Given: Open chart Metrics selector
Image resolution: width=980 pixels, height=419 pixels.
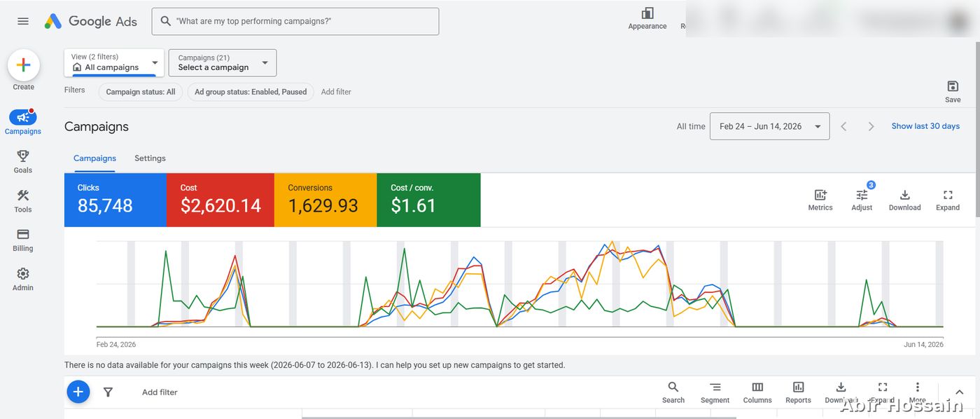Looking at the screenshot, I should [x=820, y=200].
